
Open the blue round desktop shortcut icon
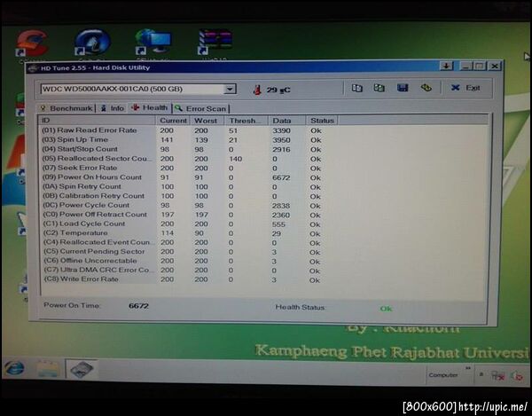point(92,43)
